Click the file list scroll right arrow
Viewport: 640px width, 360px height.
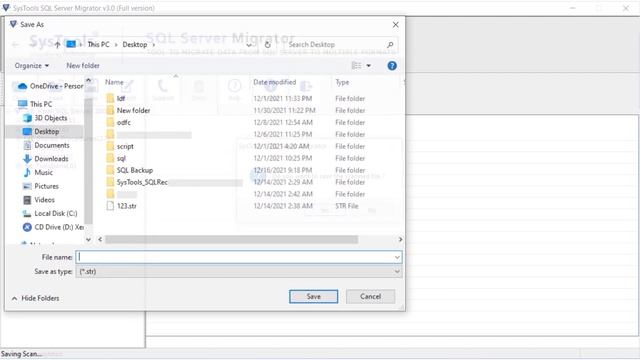tap(400, 240)
